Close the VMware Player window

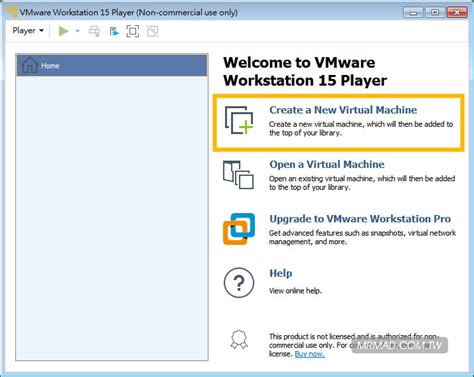pos(457,13)
